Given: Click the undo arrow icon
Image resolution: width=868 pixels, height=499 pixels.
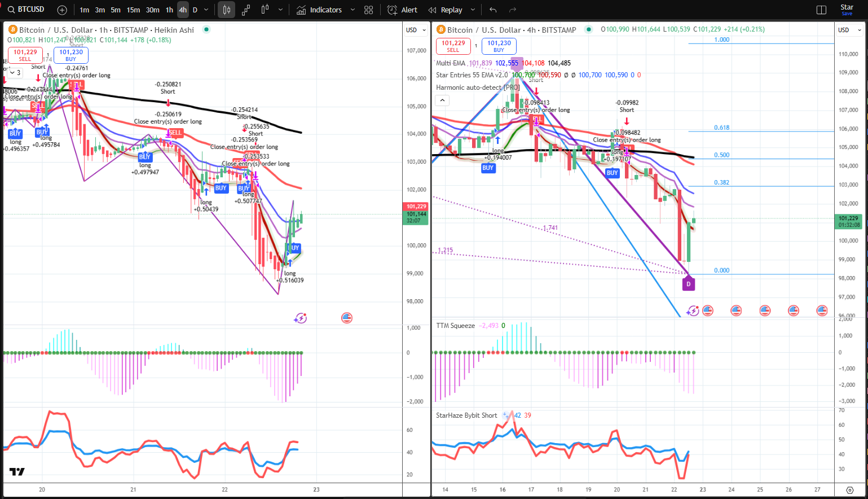Looking at the screenshot, I should point(493,10).
